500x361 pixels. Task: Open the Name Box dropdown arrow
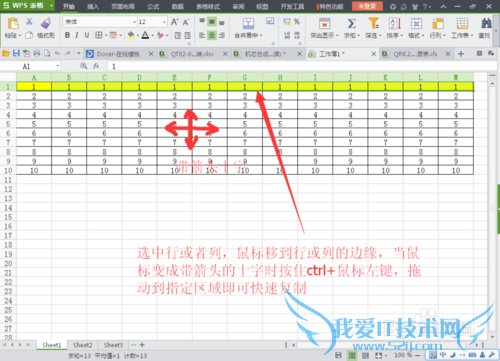coord(58,66)
